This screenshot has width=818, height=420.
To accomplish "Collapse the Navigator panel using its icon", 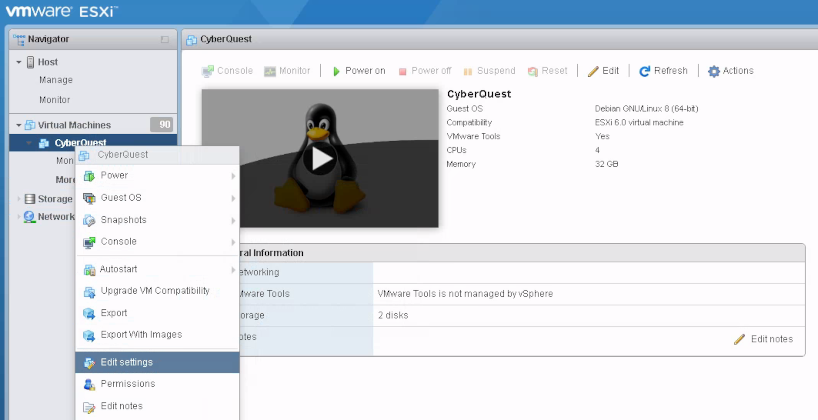I will point(165,39).
